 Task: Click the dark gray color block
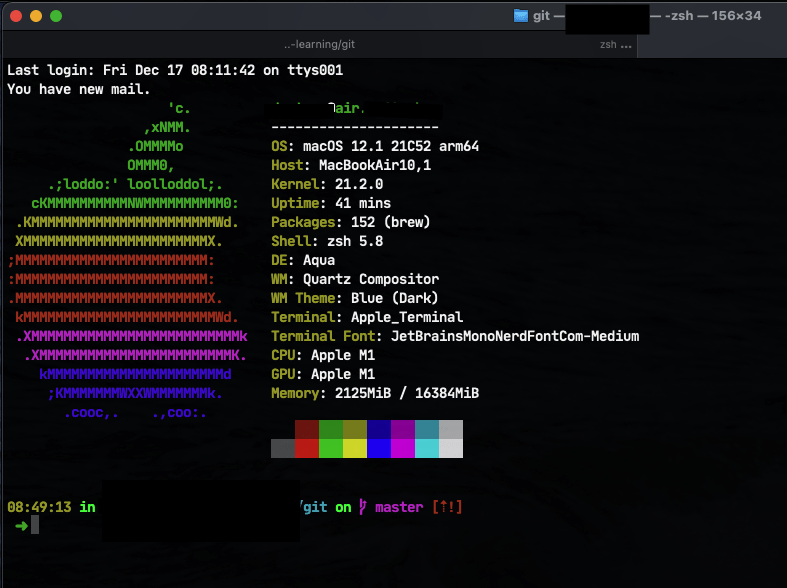coord(283,448)
